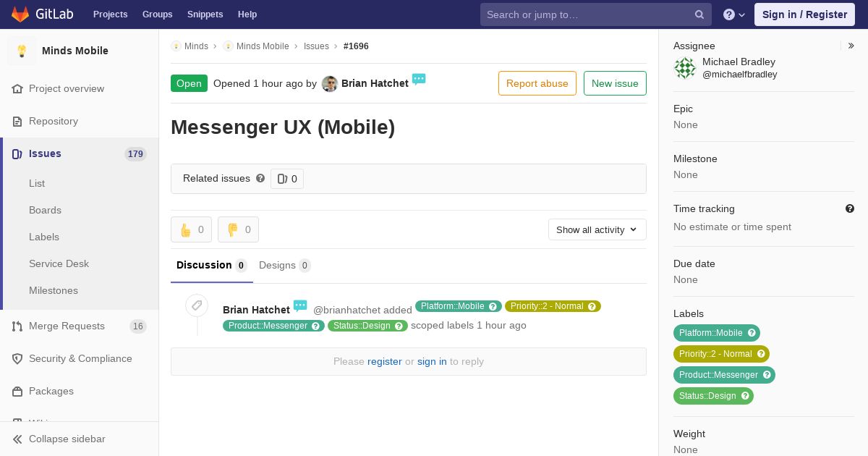
Task: Click Michael Bradley's avatar image
Action: (685, 68)
